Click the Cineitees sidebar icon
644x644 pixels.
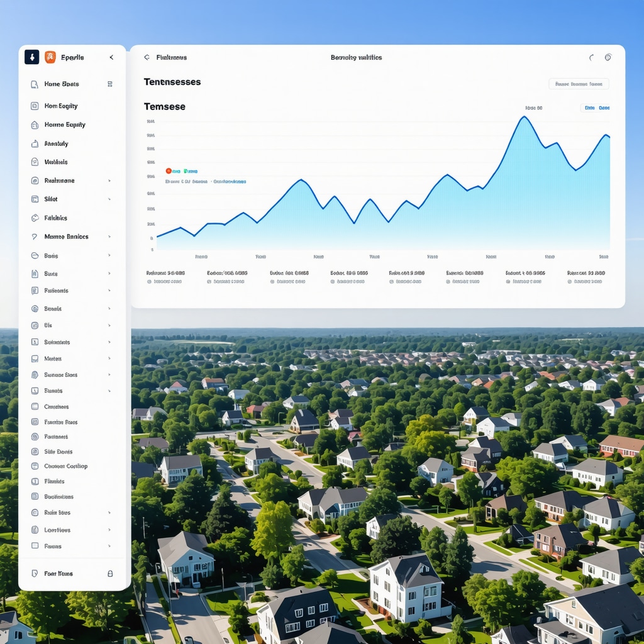click(x=35, y=407)
